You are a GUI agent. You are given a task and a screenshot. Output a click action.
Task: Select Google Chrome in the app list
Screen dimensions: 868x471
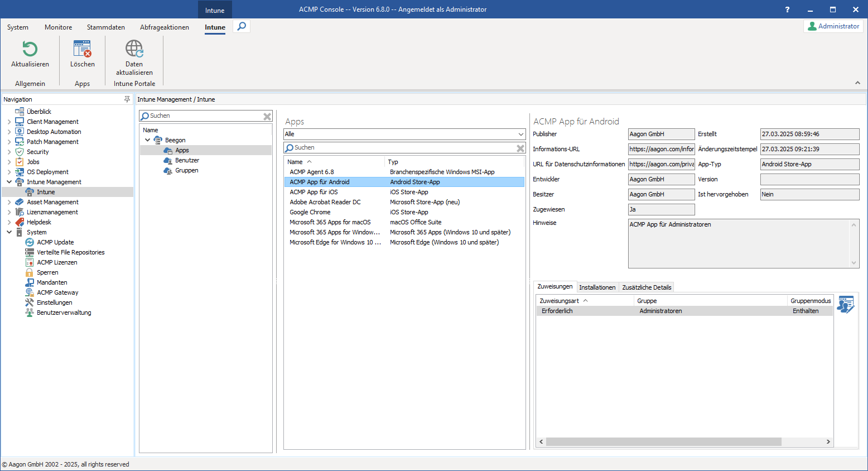310,212
